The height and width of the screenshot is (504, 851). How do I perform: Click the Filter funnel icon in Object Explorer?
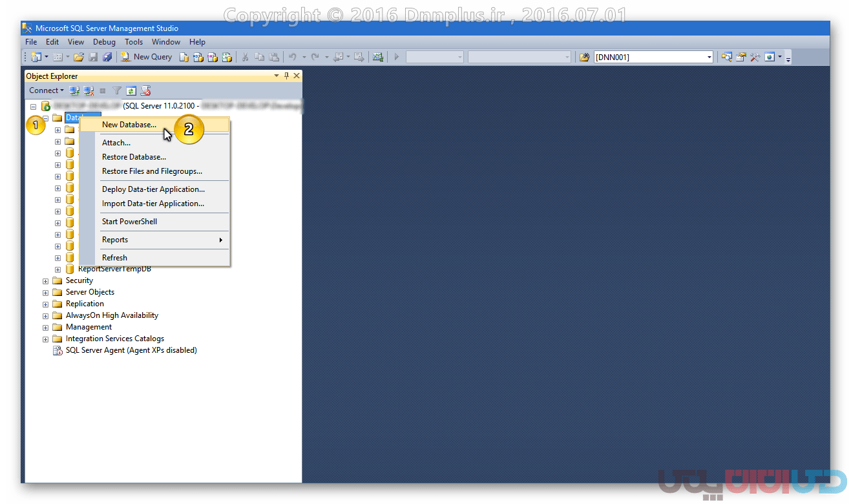tap(117, 90)
